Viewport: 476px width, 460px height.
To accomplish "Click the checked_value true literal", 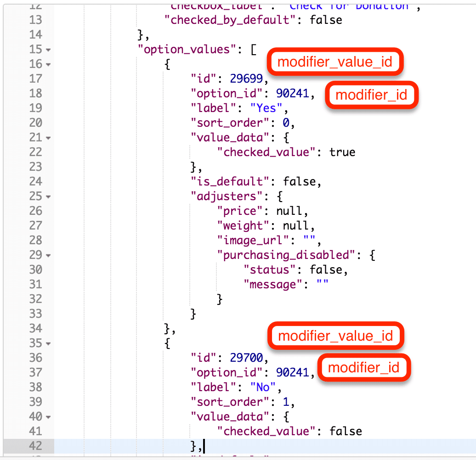I will click(342, 152).
